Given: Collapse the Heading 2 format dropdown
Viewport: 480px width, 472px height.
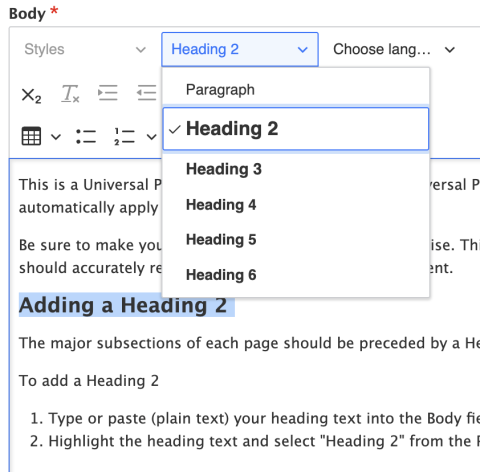Looking at the screenshot, I should coord(240,49).
